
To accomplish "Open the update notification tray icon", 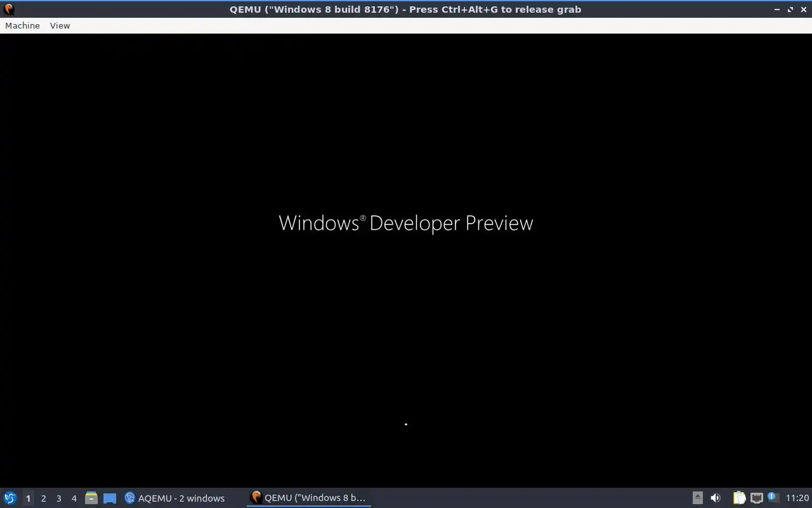I will point(772,497).
